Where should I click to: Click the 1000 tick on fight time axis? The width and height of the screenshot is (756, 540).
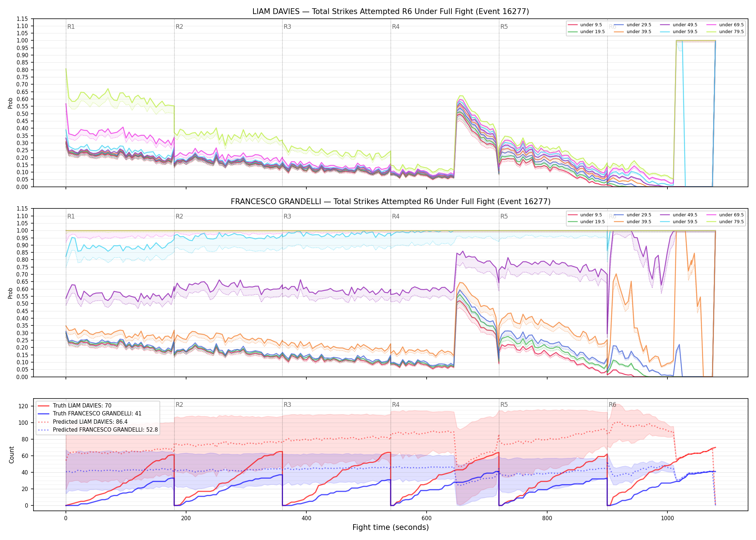pos(667,518)
